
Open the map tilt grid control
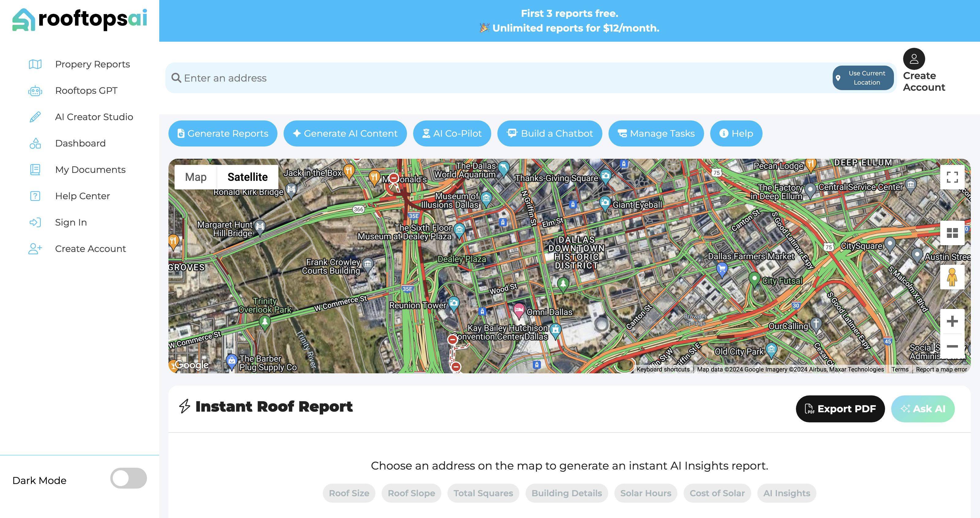pyautogui.click(x=952, y=233)
